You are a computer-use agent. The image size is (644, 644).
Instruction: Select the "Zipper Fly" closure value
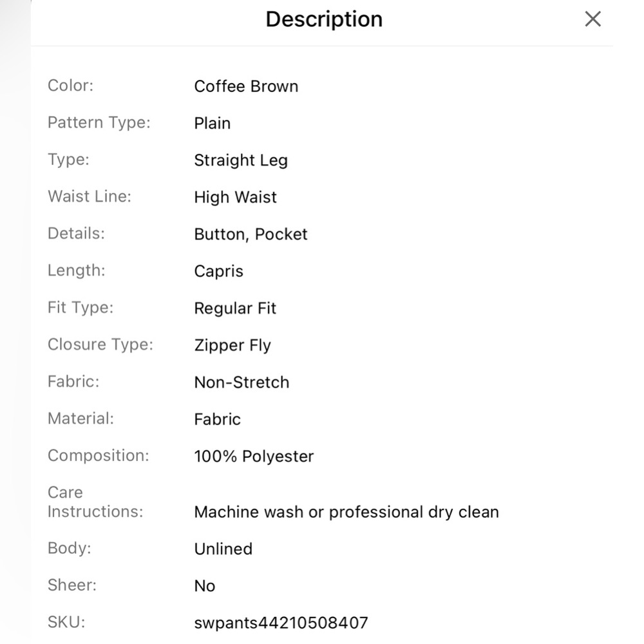(x=233, y=345)
